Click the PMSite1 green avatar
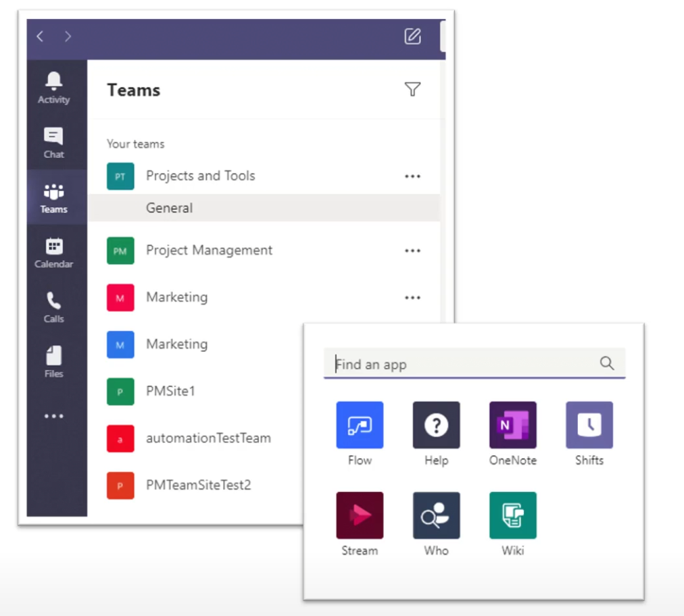The width and height of the screenshot is (684, 616). pyautogui.click(x=120, y=392)
